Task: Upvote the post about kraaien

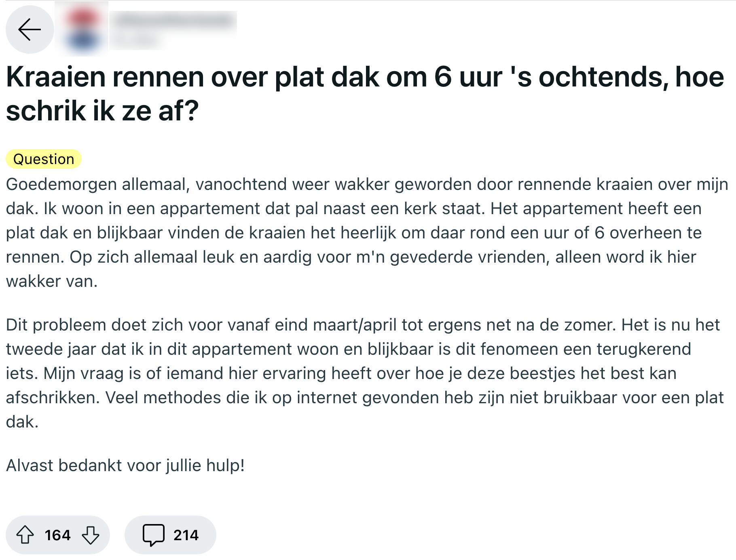Action: click(x=25, y=535)
